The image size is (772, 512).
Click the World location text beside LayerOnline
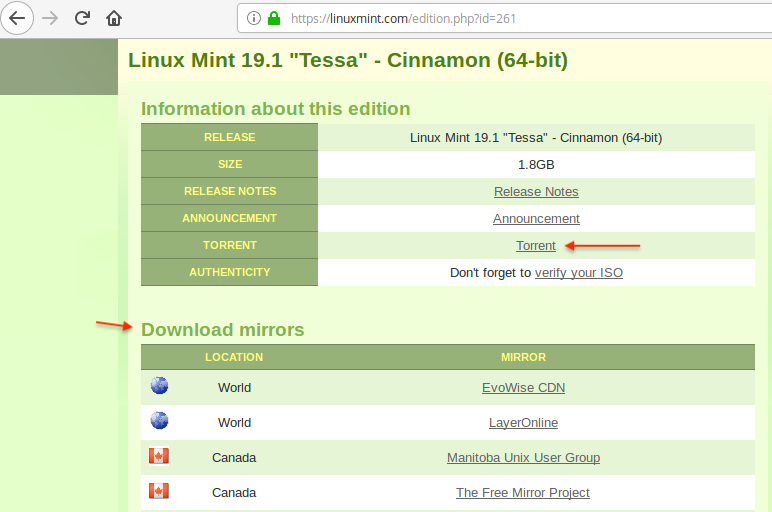coord(234,423)
